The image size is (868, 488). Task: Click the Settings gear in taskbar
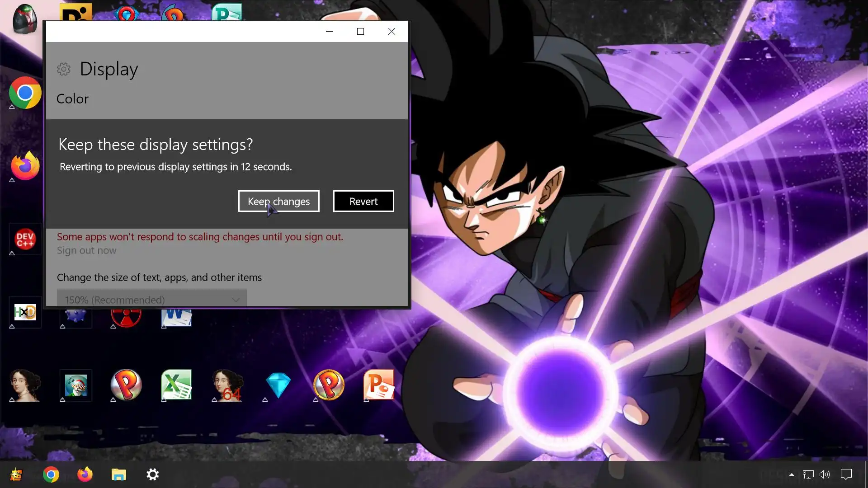coord(153,474)
